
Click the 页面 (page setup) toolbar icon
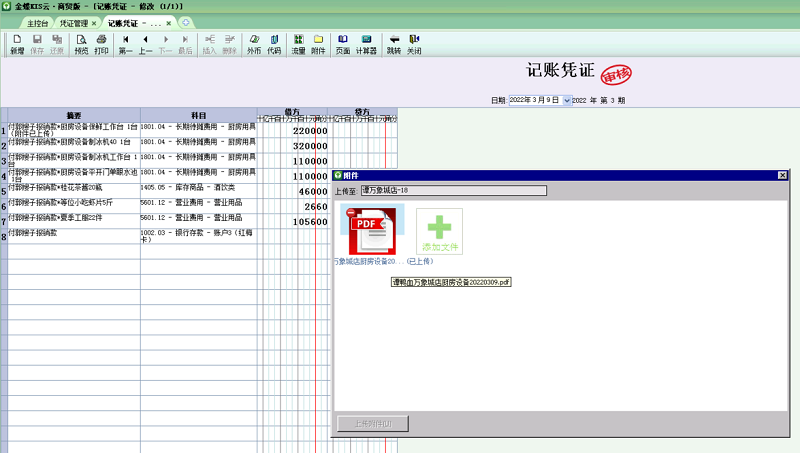[343, 44]
